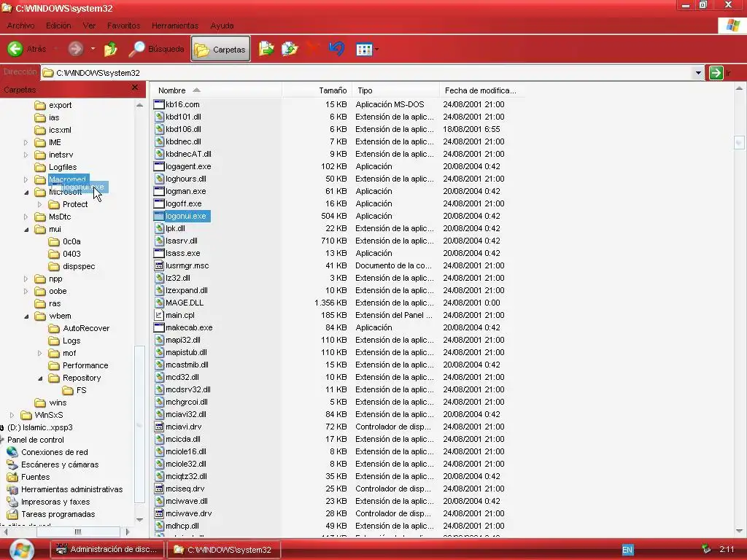Click the EN language indicator
The height and width of the screenshot is (560, 747).
[627, 550]
